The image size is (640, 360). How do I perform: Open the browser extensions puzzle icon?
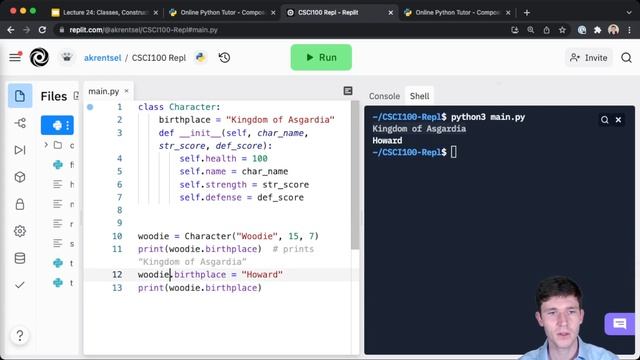598,30
